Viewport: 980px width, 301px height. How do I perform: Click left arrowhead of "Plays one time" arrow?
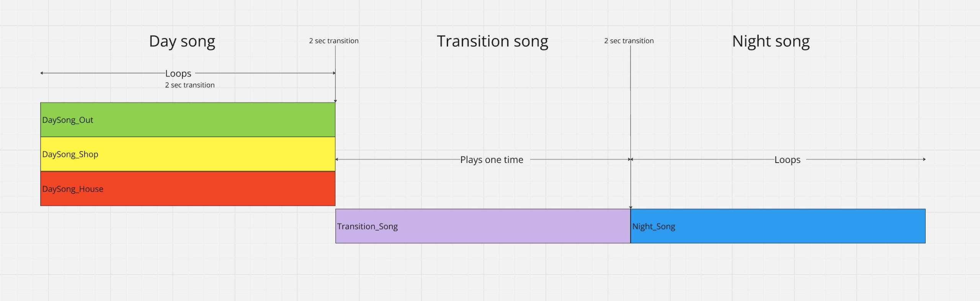(337, 159)
